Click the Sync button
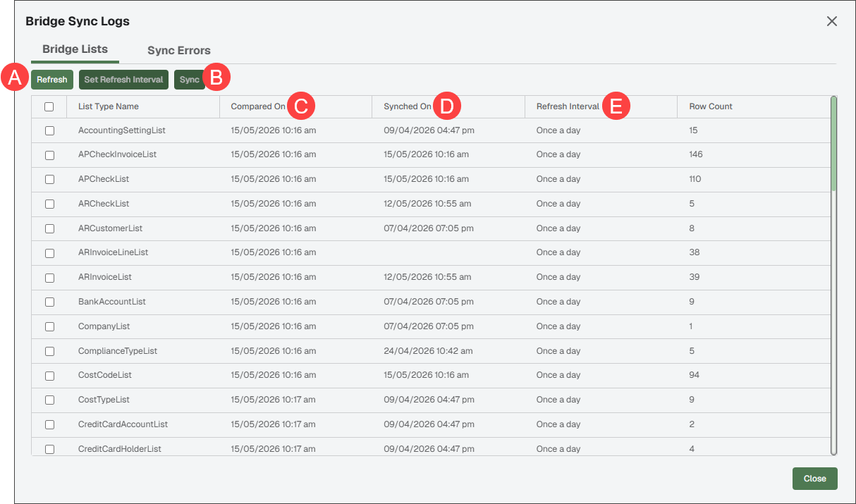 (x=189, y=80)
